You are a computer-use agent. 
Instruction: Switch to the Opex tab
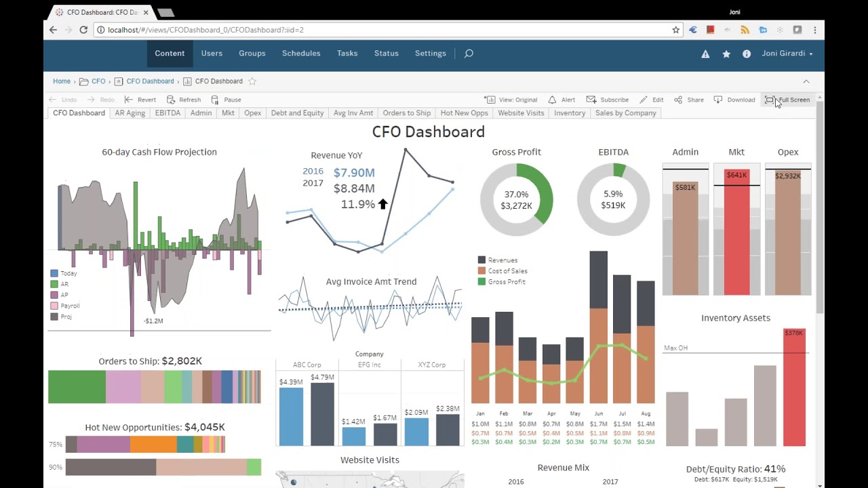pyautogui.click(x=253, y=113)
